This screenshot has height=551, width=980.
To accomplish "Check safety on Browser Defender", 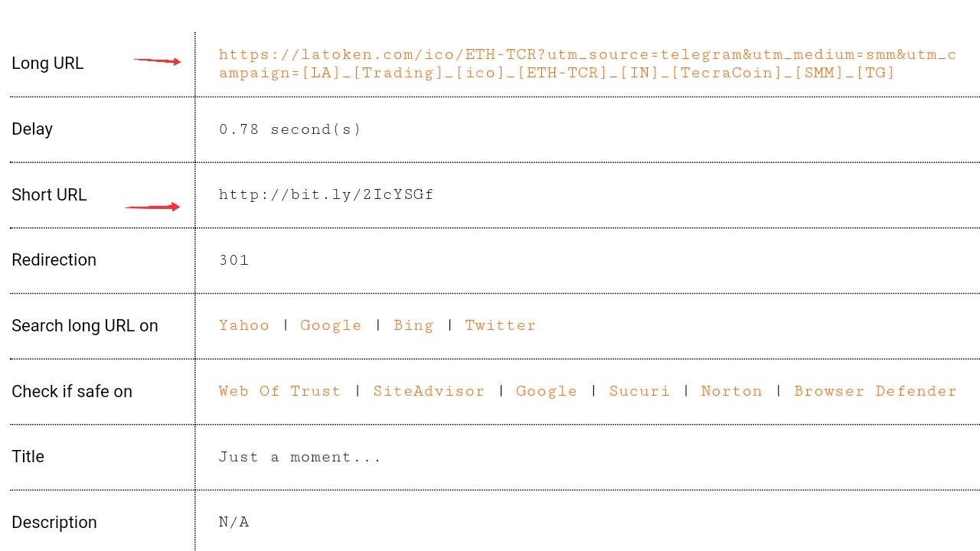I will click(x=875, y=391).
